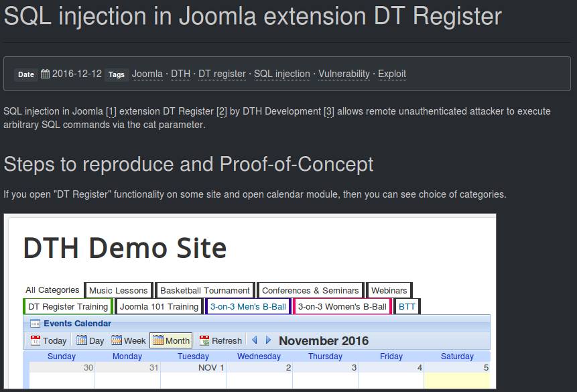Screen dimensions: 577x392
Task: Go to previous month with left arrow
Action: [x=254, y=340]
